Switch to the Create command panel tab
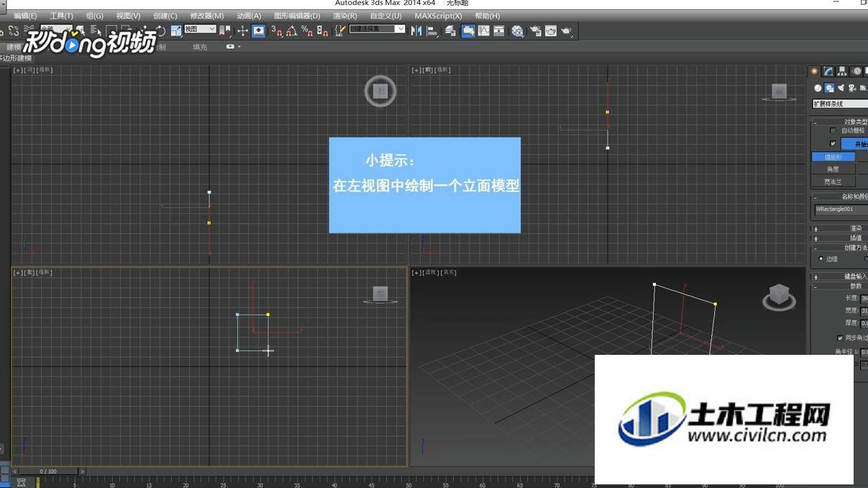 point(813,71)
